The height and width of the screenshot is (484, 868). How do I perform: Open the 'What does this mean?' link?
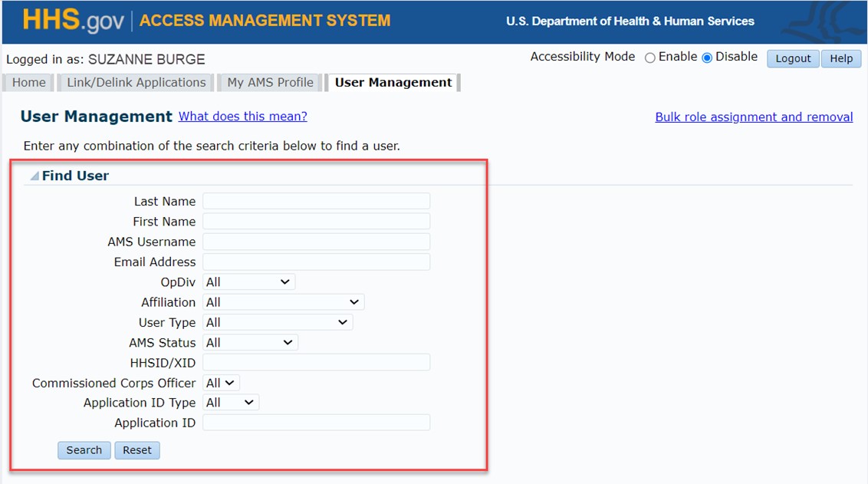242,117
